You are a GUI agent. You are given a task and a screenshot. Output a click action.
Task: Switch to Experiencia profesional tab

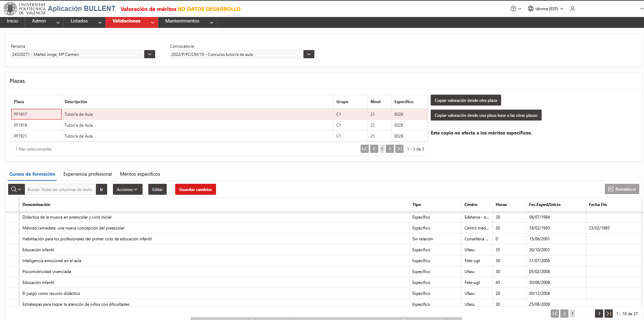[x=87, y=174]
